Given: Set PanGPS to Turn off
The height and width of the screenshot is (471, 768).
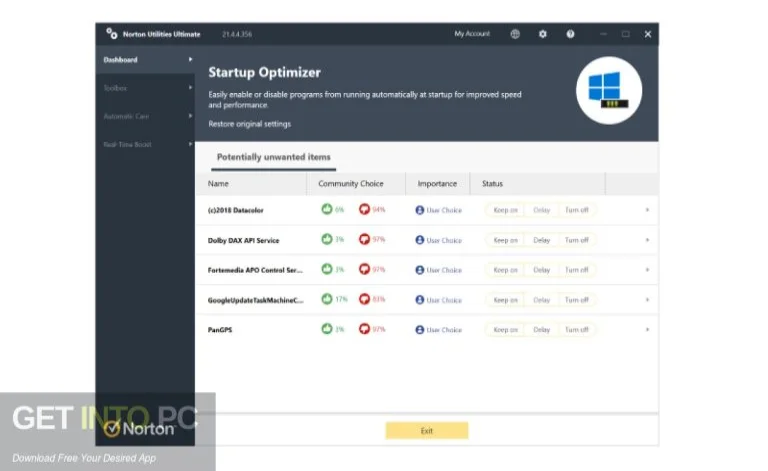Looking at the screenshot, I should pos(576,330).
